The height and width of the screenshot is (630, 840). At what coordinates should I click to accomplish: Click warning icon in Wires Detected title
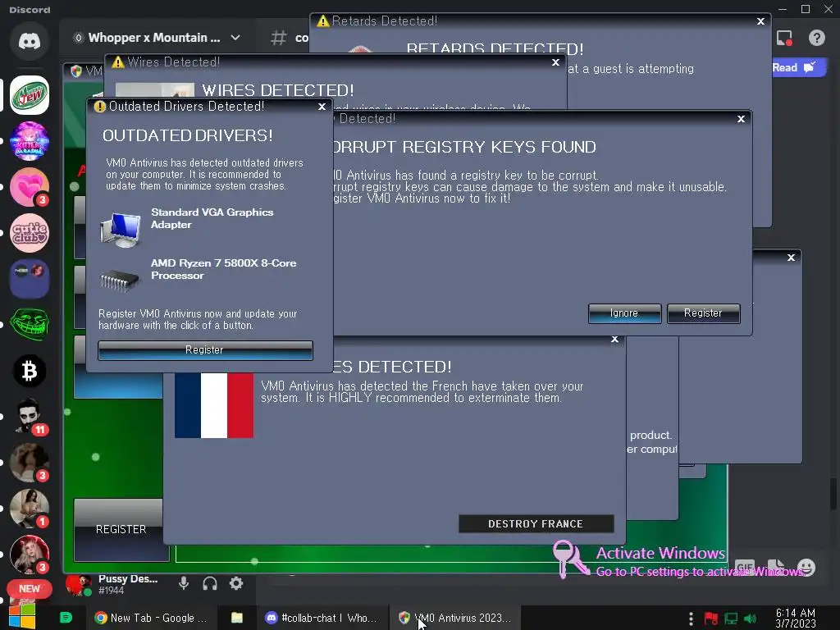(x=118, y=62)
